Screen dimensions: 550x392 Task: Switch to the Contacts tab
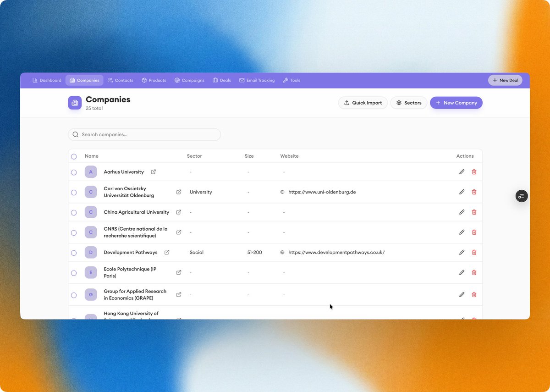click(x=121, y=80)
